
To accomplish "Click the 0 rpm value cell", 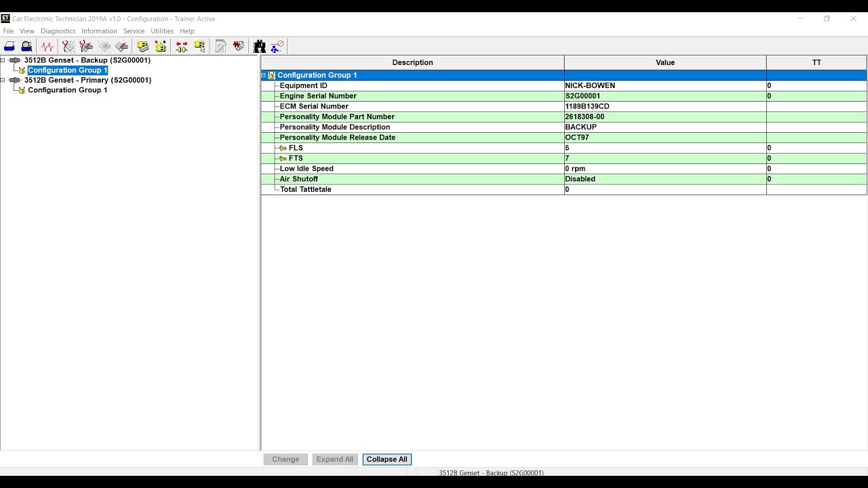I will pyautogui.click(x=665, y=169).
